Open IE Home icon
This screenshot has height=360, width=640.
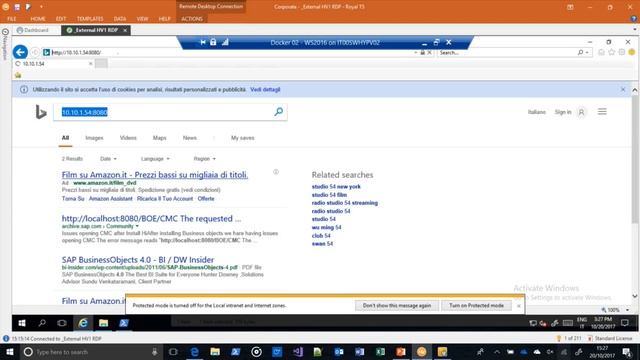601,52
